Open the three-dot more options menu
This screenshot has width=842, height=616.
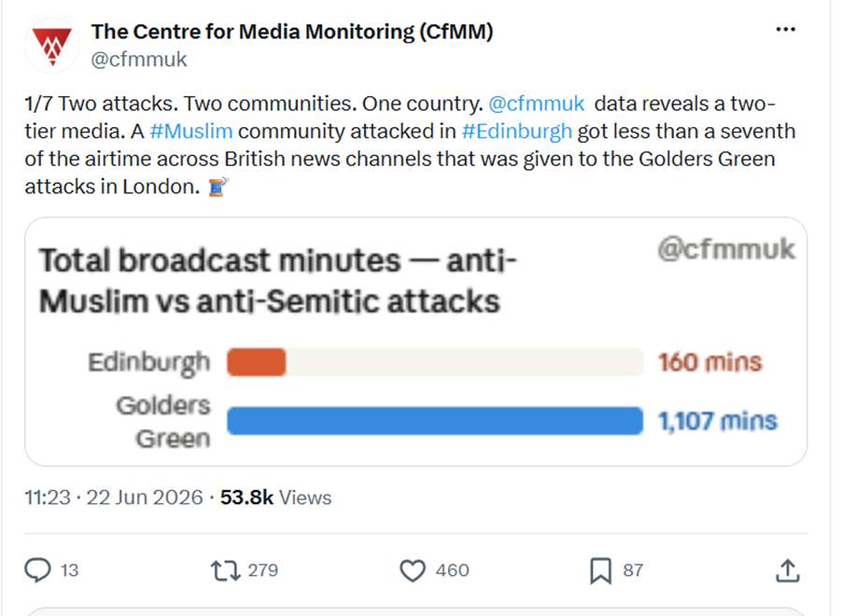786,30
